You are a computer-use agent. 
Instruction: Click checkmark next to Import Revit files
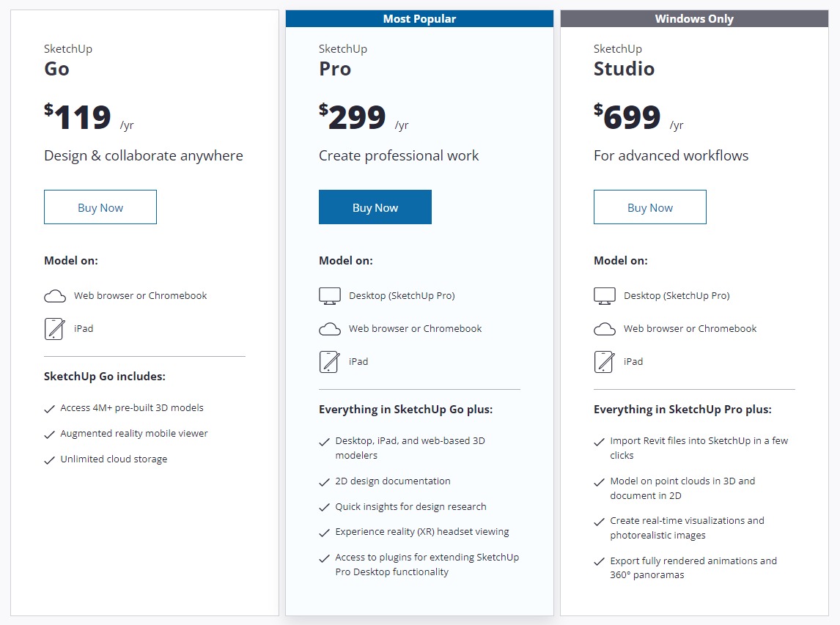click(x=599, y=442)
